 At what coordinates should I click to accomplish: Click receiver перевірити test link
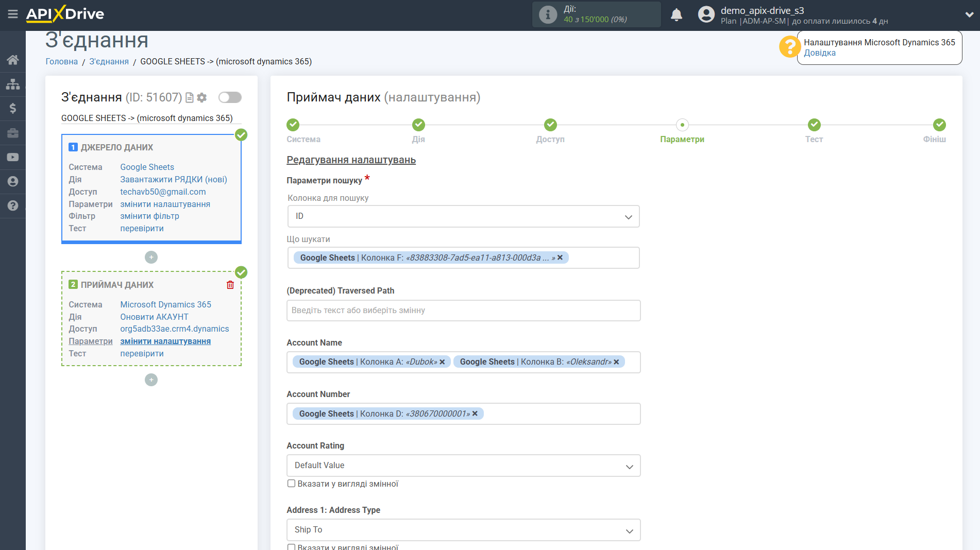tap(142, 353)
